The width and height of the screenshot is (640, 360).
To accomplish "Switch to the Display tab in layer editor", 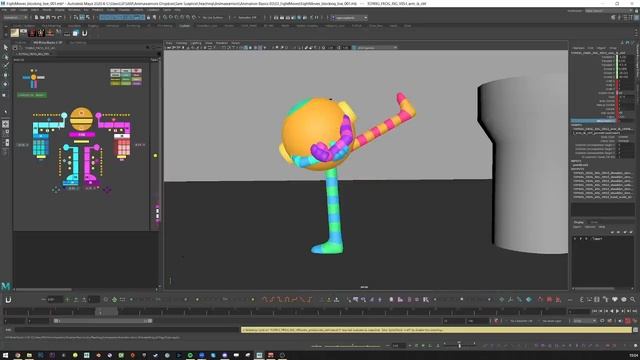I will pyautogui.click(x=579, y=222).
